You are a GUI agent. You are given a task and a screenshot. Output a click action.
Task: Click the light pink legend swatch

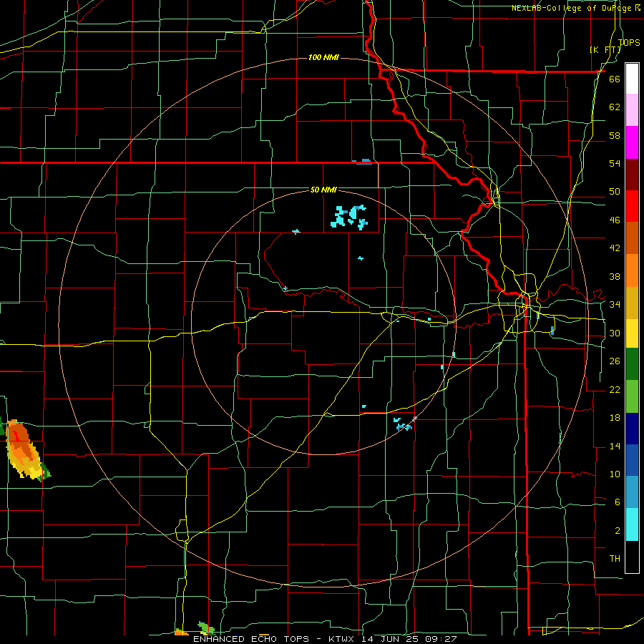coord(632,110)
